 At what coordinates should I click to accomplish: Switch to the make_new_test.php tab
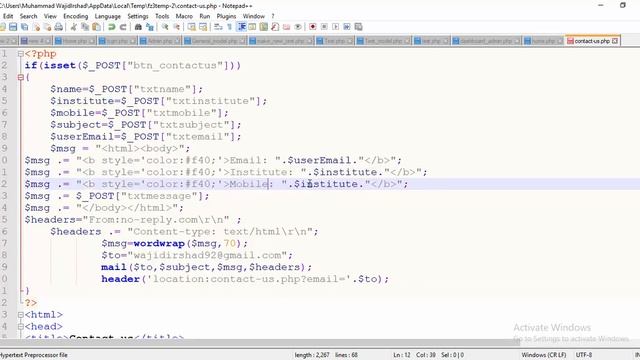pos(281,41)
